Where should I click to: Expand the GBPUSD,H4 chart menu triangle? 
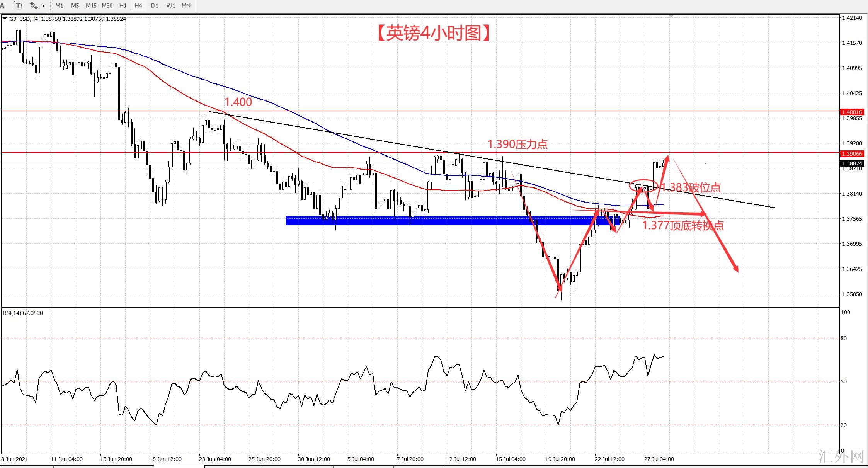tap(5, 19)
